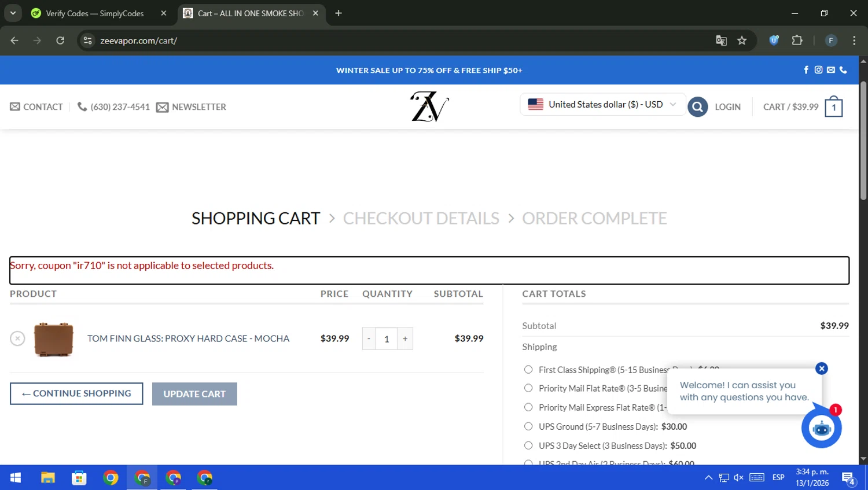Click the ZV store logo
Screen dimensions: 868x490
(x=429, y=106)
